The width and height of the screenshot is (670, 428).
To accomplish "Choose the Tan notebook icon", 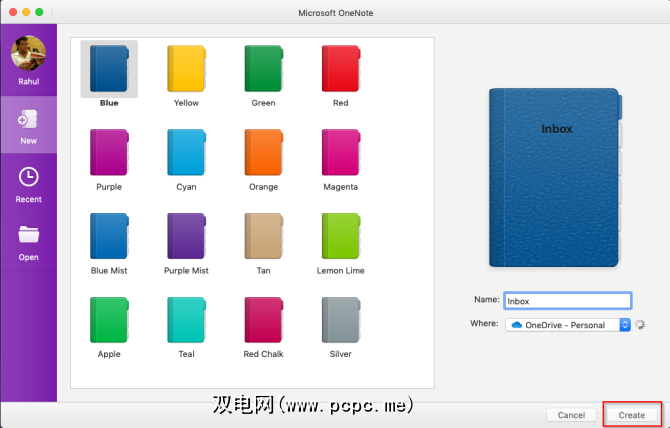I will (x=264, y=236).
